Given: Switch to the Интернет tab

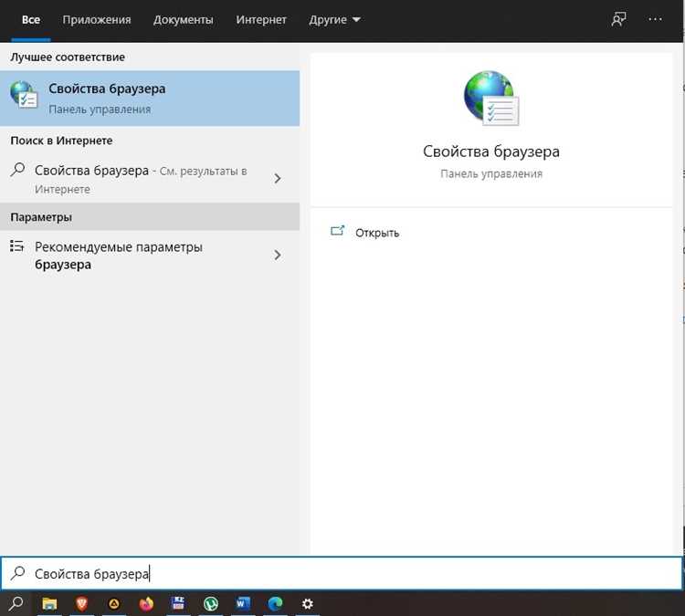Looking at the screenshot, I should click(261, 20).
